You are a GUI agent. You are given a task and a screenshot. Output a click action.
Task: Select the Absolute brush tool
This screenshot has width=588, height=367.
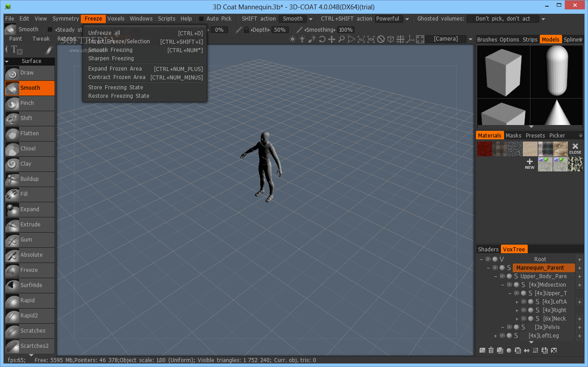pyautogui.click(x=30, y=255)
